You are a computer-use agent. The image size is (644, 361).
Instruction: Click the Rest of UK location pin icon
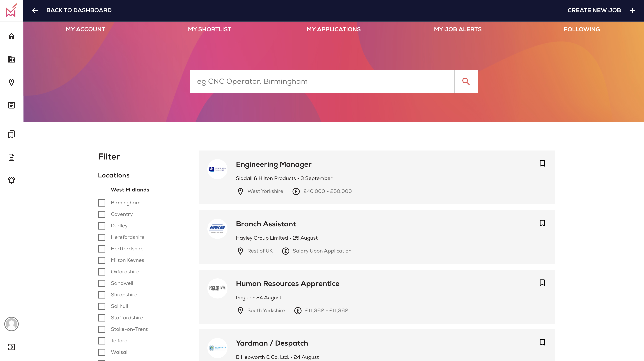(x=240, y=251)
